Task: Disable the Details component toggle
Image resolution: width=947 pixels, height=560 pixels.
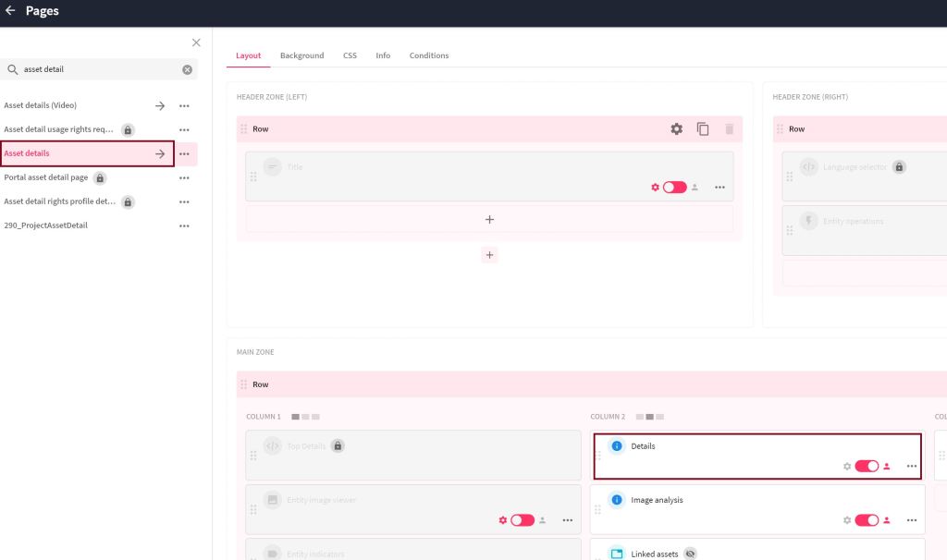Action: [x=867, y=467]
